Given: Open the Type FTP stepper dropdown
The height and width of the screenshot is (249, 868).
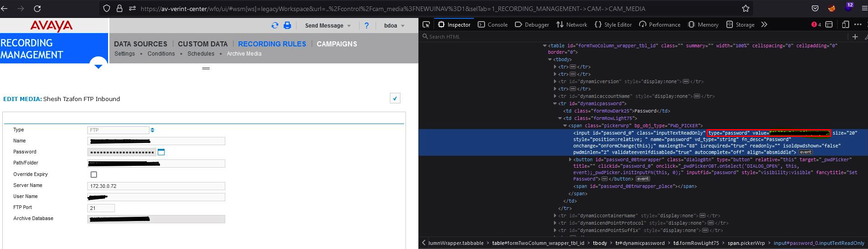Looking at the screenshot, I should (x=152, y=130).
